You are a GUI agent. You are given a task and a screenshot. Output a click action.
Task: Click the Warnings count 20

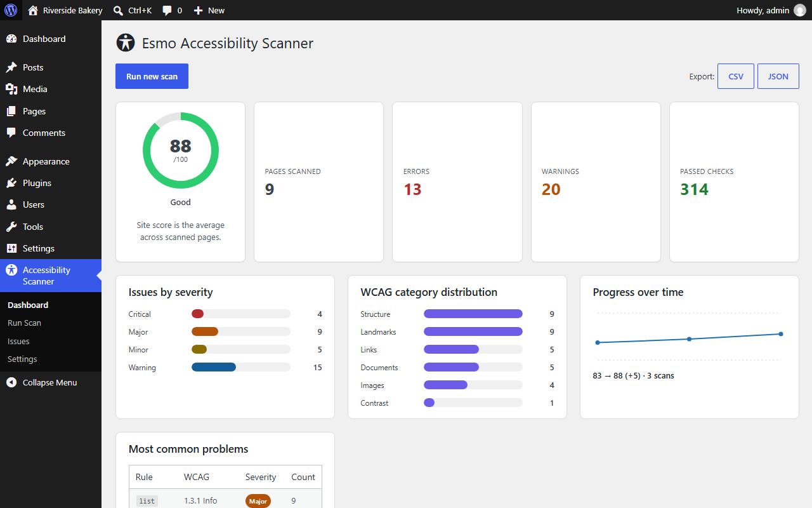[x=551, y=189]
